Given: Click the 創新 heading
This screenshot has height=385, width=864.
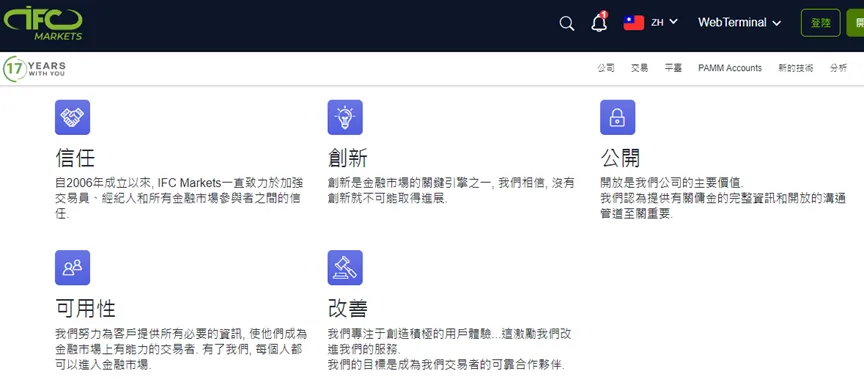Looking at the screenshot, I should tap(348, 158).
